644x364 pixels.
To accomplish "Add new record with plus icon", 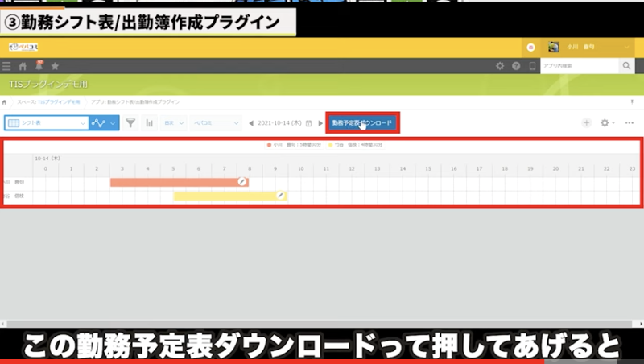I will [586, 123].
